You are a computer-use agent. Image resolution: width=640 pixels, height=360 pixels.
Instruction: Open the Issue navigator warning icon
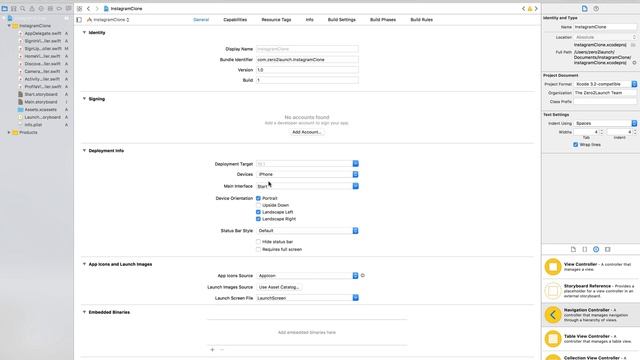pos(32,9)
